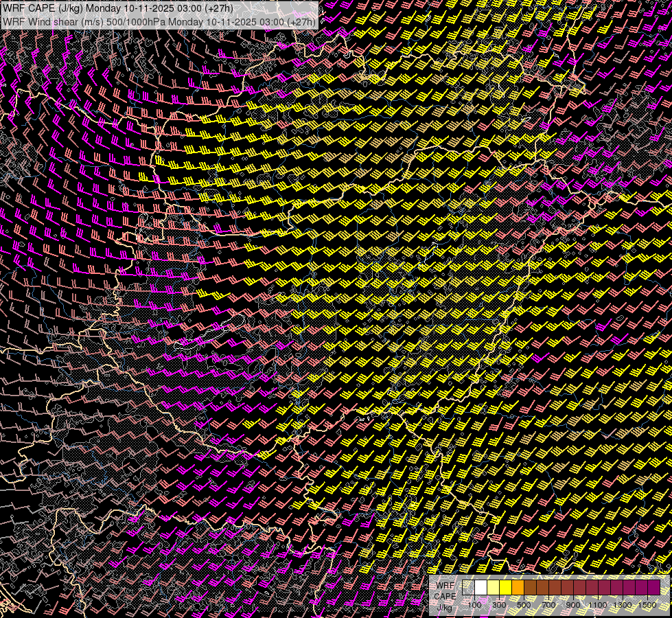Click the 1500 label on CAPE legend
Image resolution: width=672 pixels, height=618 pixels.
pyautogui.click(x=647, y=604)
